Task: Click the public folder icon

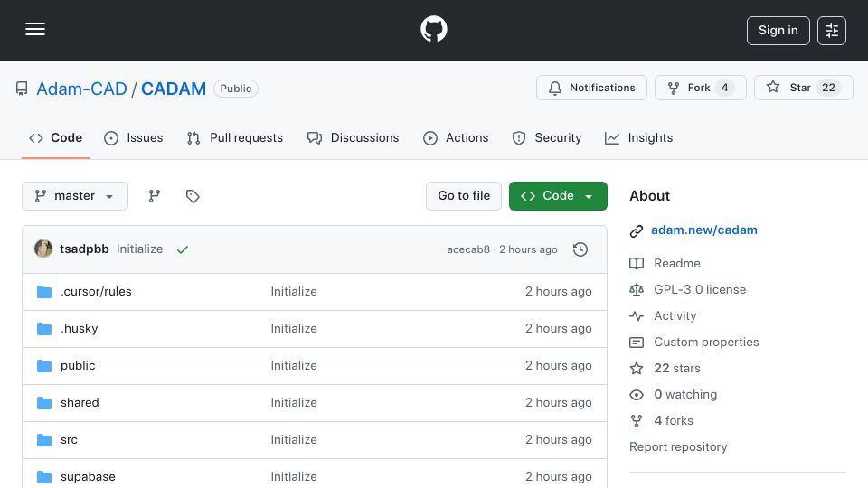Action: pos(44,366)
